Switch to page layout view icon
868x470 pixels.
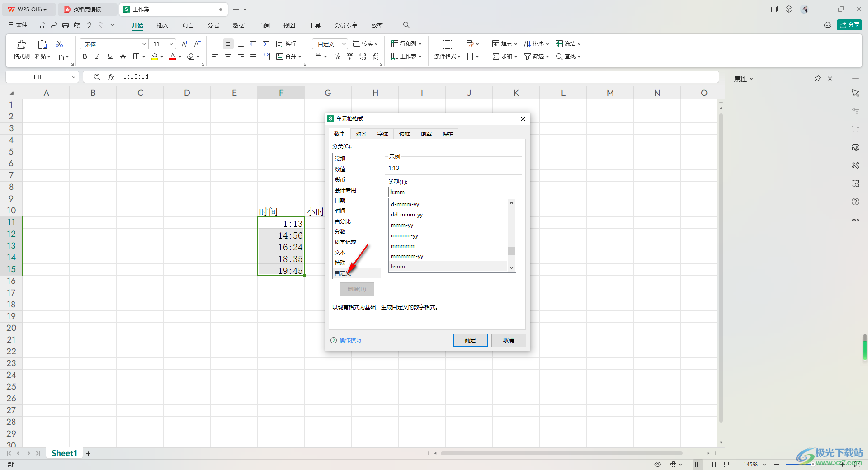click(x=713, y=465)
